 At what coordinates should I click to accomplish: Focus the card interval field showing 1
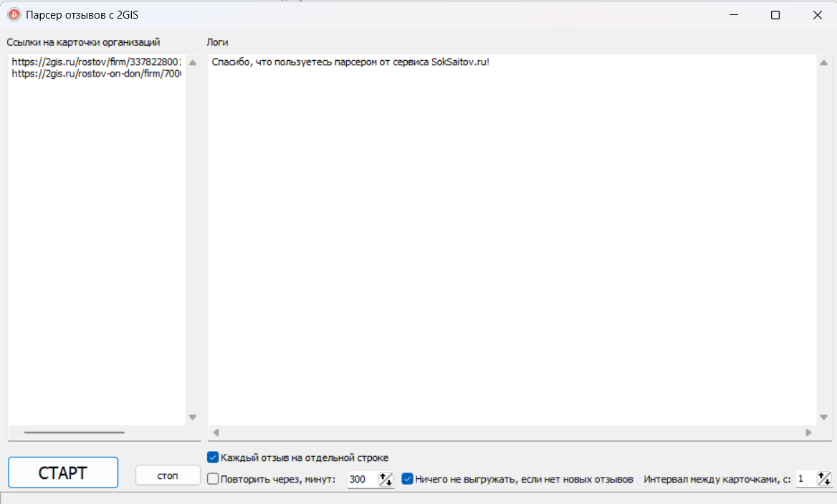(x=806, y=479)
